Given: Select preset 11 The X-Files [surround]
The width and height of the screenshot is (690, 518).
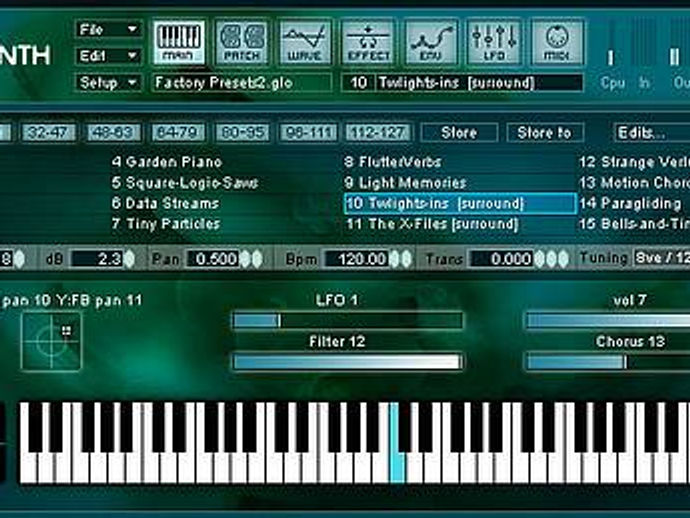Looking at the screenshot, I should click(432, 224).
